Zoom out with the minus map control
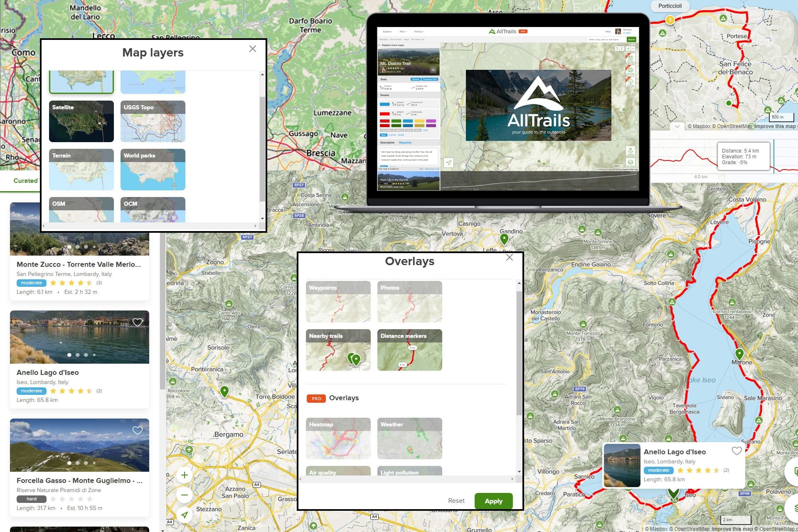 185,495
